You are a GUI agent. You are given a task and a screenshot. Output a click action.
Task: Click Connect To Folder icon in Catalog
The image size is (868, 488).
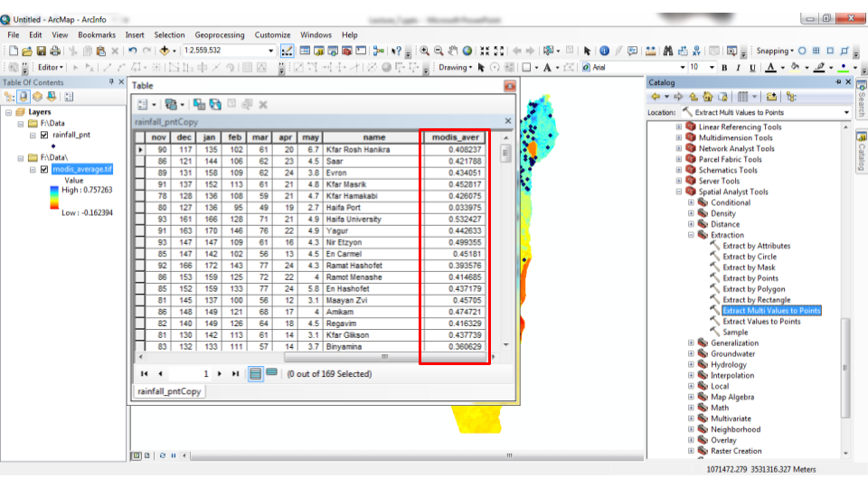point(771,97)
